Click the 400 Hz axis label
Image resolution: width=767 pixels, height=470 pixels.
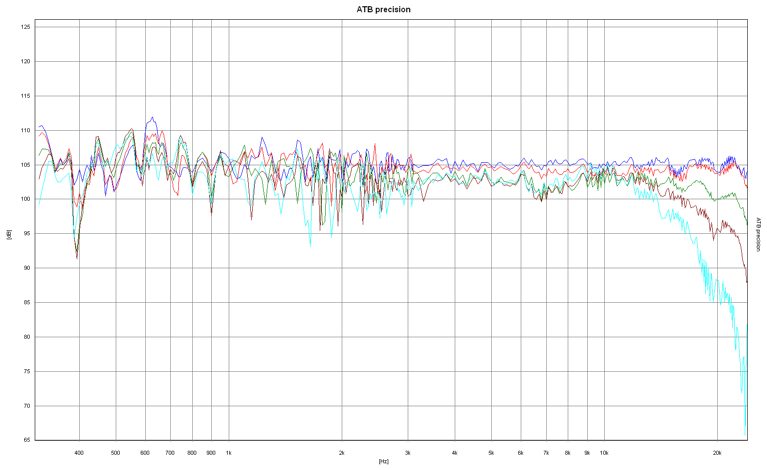79,453
